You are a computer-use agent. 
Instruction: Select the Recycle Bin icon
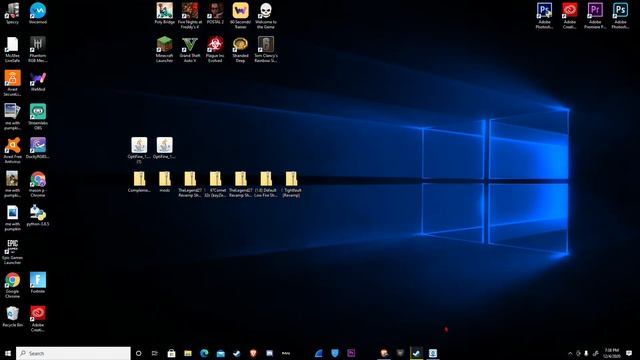(12, 317)
